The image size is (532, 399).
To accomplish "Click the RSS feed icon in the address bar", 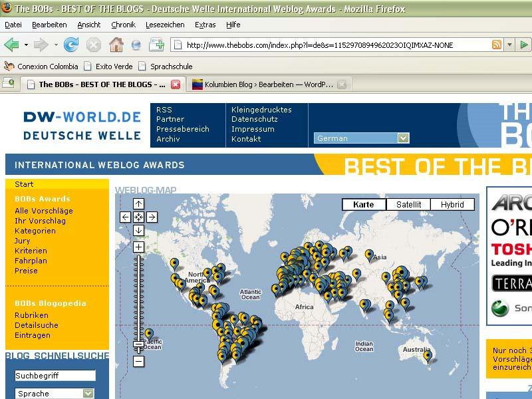I will [x=496, y=45].
